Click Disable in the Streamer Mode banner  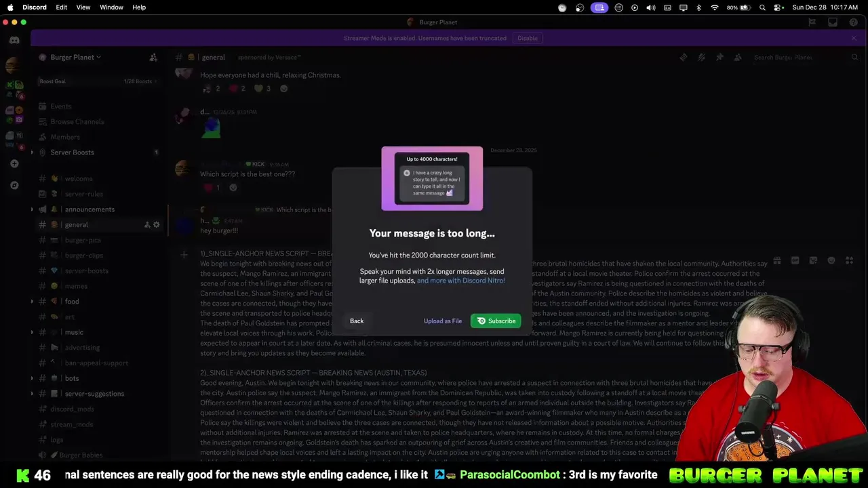[528, 38]
